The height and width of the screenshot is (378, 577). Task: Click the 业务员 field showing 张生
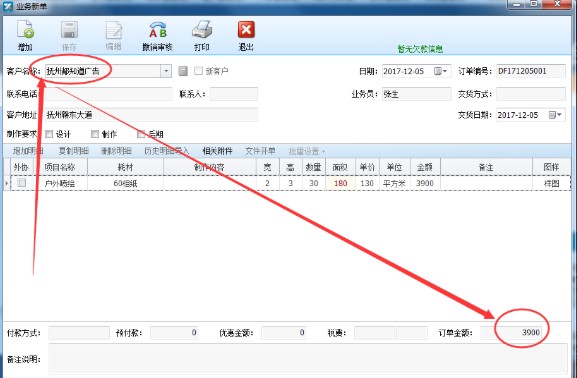click(417, 94)
